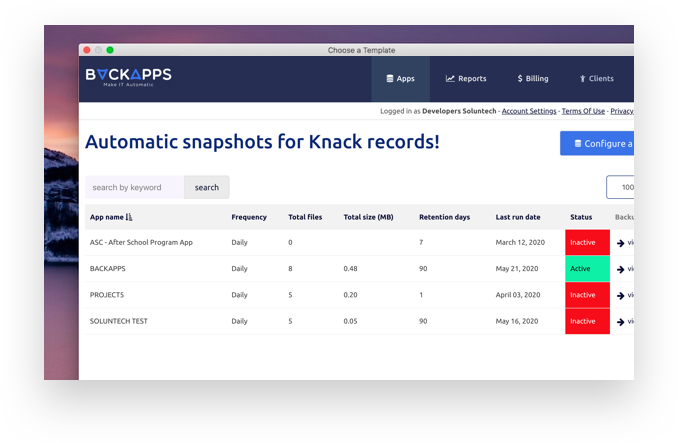Viewport: 678px width, 443px height.
Task: Click view arrow for PROJECTS row
Action: tap(620, 296)
